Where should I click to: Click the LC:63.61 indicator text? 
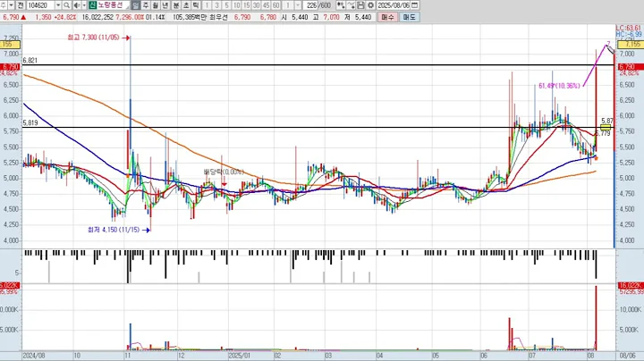coord(629,28)
